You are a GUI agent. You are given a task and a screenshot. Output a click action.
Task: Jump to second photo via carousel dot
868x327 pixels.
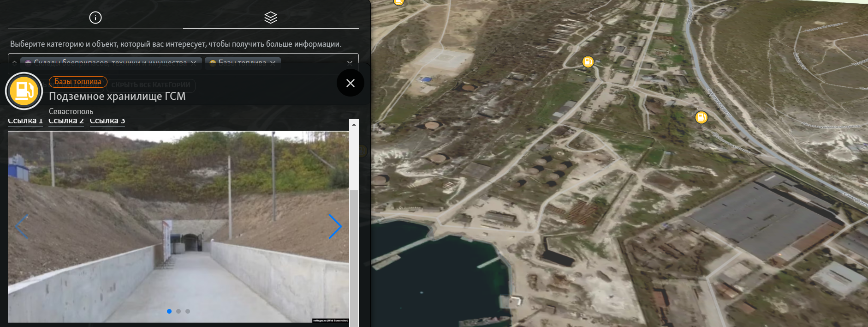coord(178,311)
